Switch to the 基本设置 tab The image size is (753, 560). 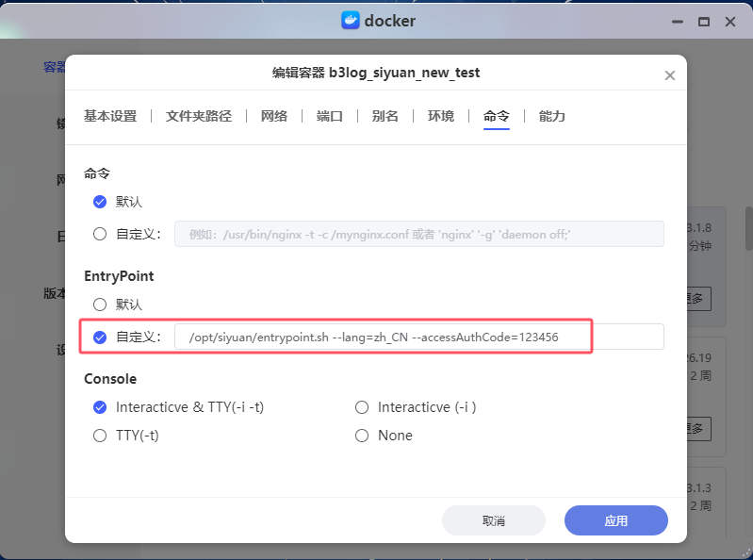(x=110, y=116)
